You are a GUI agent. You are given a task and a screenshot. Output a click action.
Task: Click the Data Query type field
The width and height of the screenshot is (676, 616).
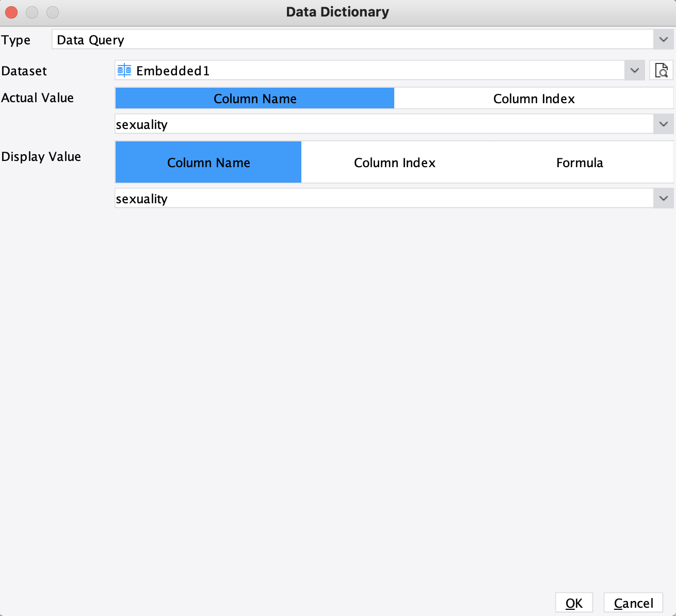pyautogui.click(x=352, y=40)
